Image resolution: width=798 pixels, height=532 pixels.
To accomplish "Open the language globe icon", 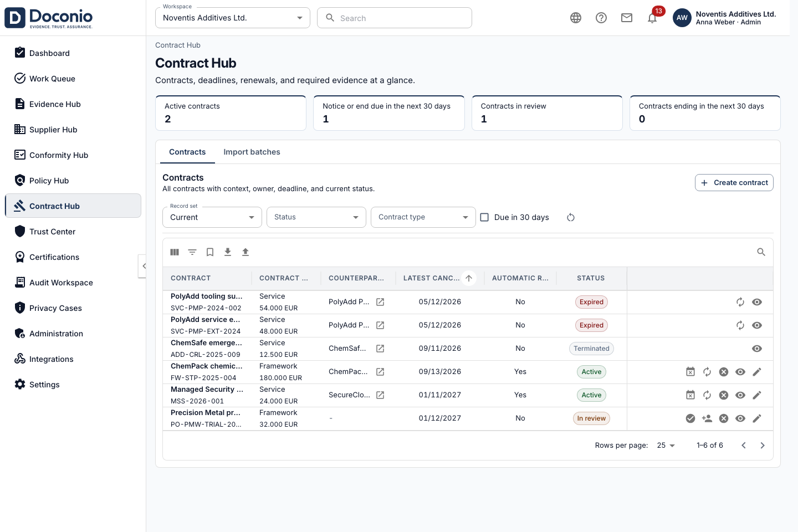I will (x=576, y=18).
